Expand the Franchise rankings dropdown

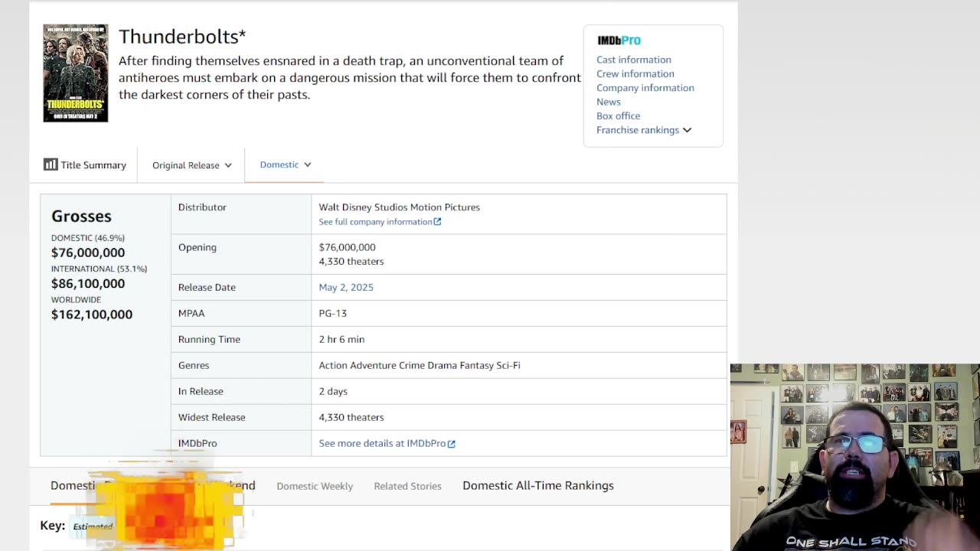click(x=644, y=130)
